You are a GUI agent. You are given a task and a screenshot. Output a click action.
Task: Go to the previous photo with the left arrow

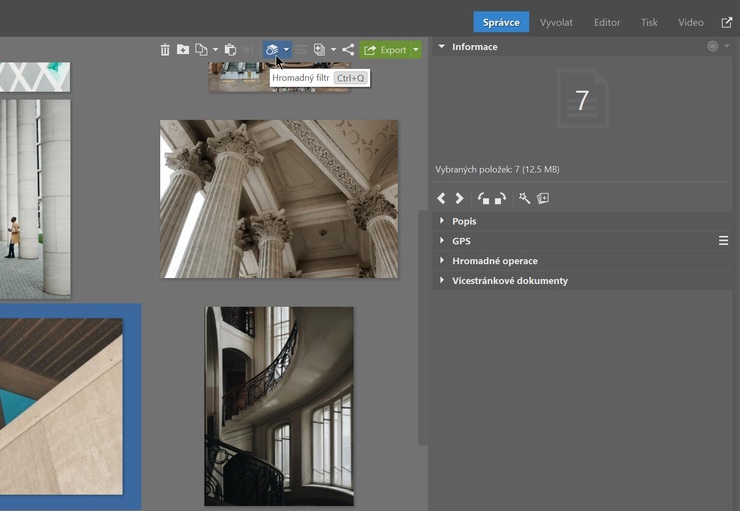(x=441, y=198)
